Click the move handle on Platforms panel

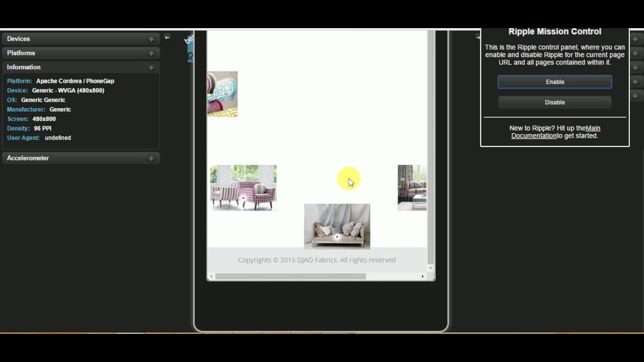click(x=151, y=53)
